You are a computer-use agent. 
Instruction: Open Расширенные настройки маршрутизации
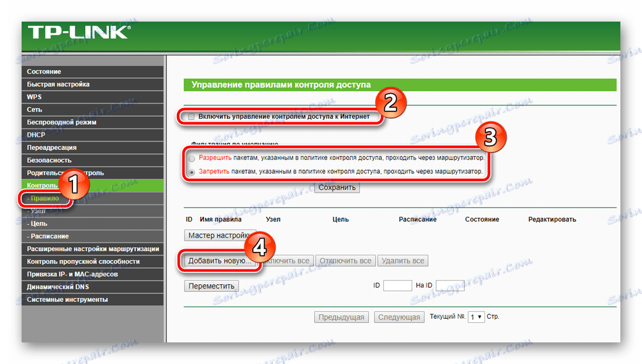pos(93,249)
